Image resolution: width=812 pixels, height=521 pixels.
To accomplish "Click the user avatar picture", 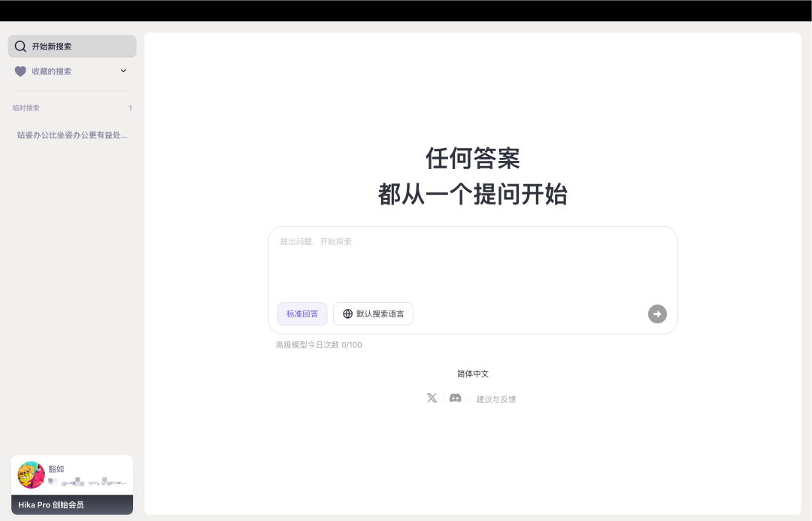I will [31, 475].
